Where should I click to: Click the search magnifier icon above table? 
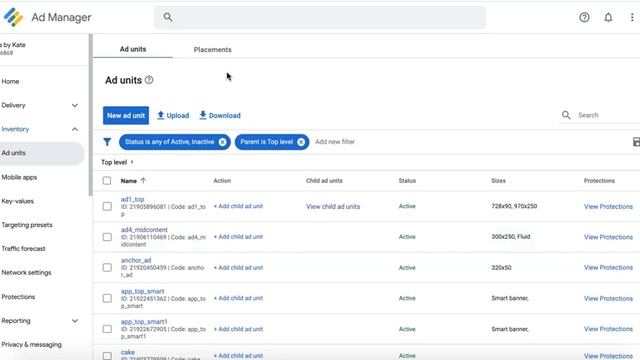(x=566, y=115)
